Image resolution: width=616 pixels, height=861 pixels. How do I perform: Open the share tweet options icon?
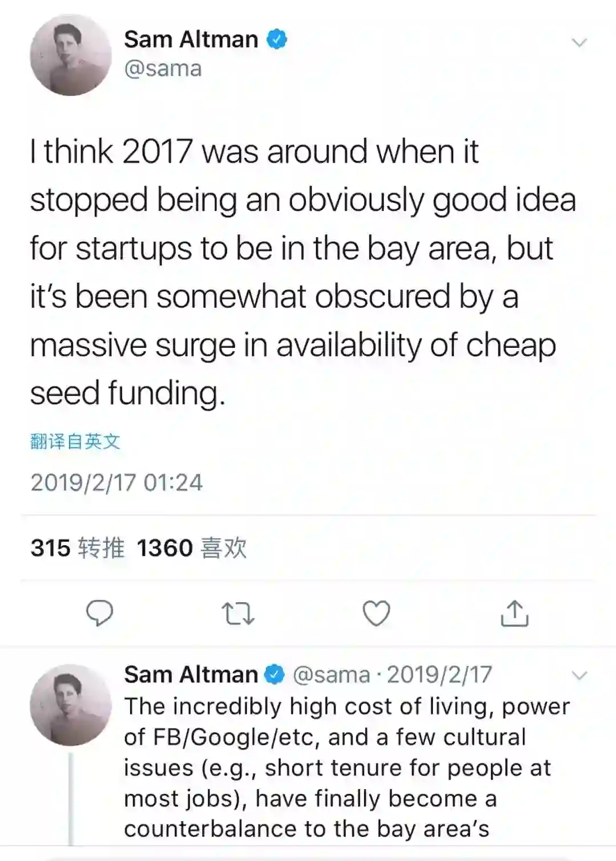pyautogui.click(x=514, y=614)
